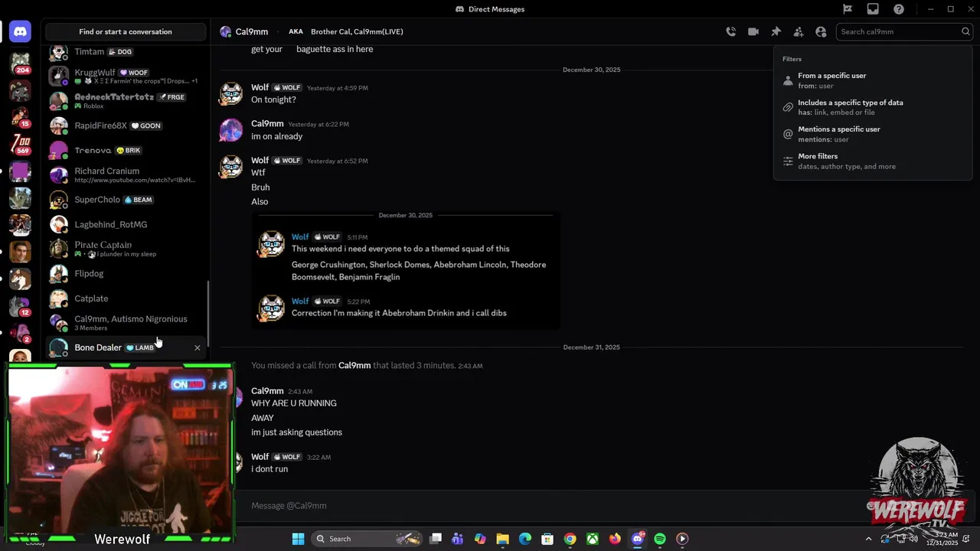This screenshot has width=980, height=551.
Task: Launch Microsoft Edge from the taskbar
Action: (x=525, y=539)
